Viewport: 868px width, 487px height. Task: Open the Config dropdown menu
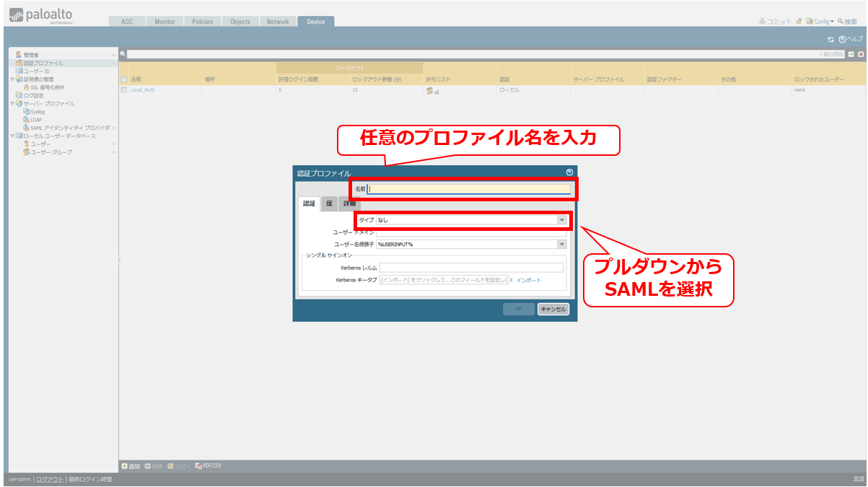820,22
